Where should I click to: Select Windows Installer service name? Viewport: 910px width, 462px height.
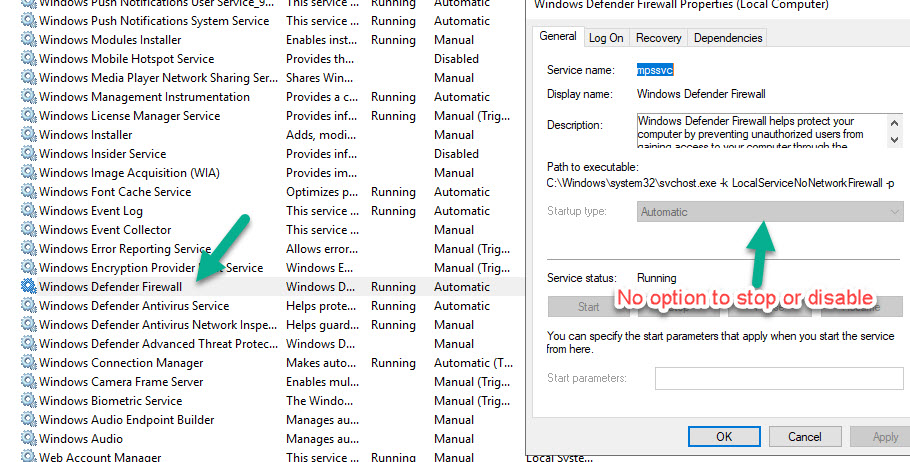(85, 135)
